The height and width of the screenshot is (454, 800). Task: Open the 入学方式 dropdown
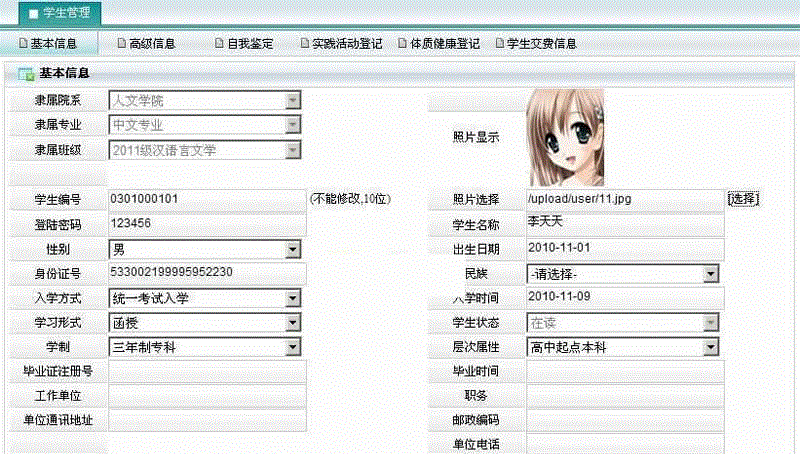292,298
